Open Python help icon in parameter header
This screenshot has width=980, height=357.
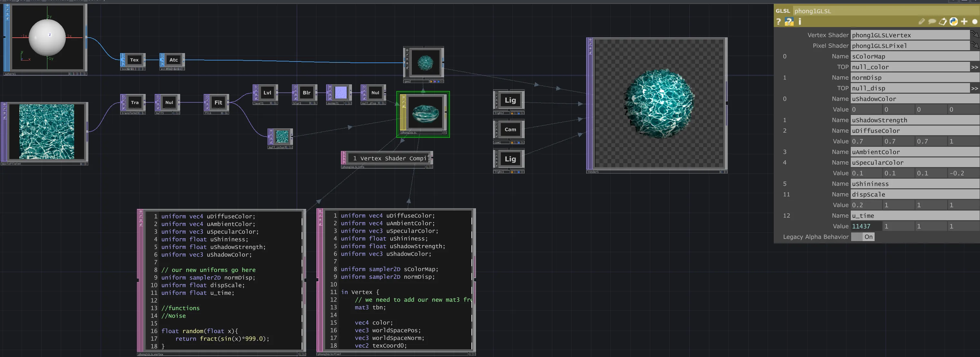pyautogui.click(x=789, y=22)
